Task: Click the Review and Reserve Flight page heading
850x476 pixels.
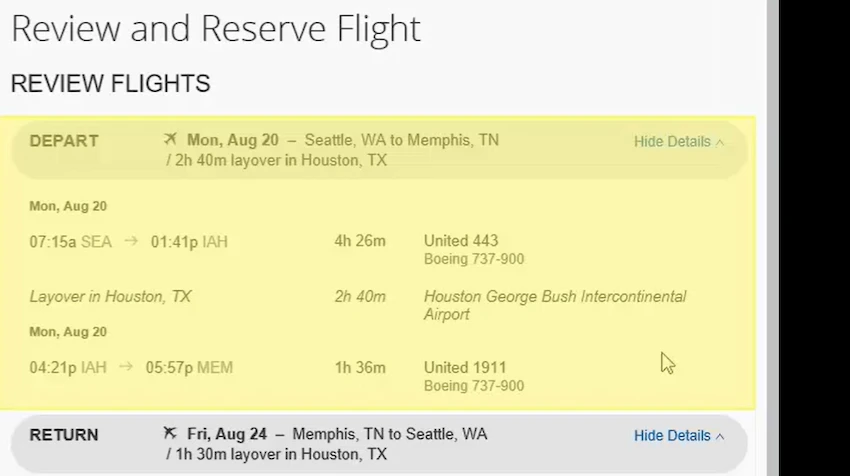Action: (x=216, y=28)
